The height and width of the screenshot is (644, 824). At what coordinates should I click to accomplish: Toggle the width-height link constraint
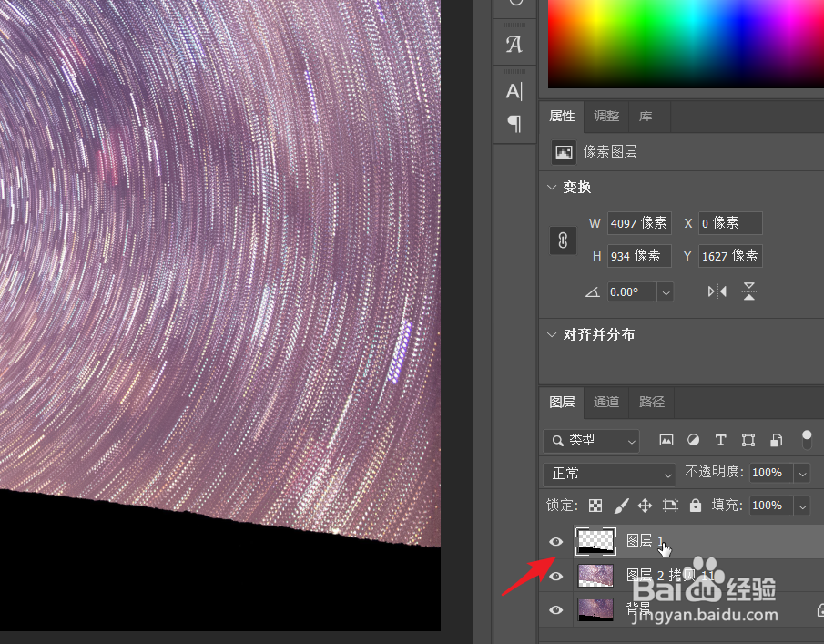point(563,240)
